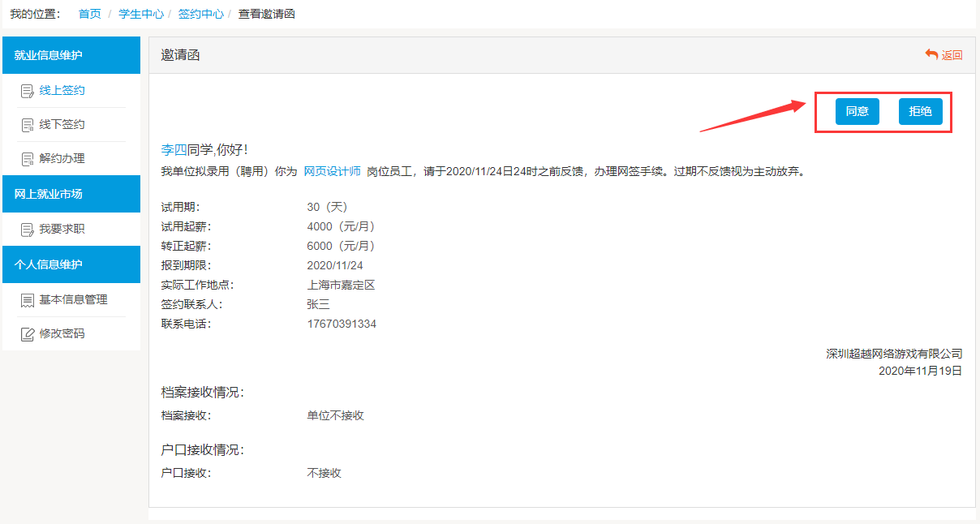Click the 基本信息管理 icon
Image resolution: width=980 pixels, height=524 pixels.
click(x=27, y=300)
